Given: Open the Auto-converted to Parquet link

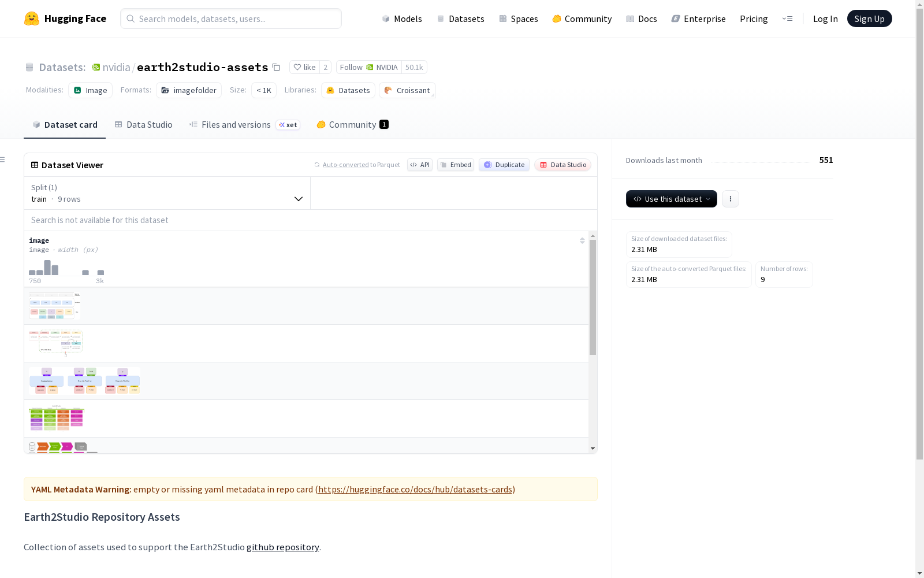Looking at the screenshot, I should point(361,165).
